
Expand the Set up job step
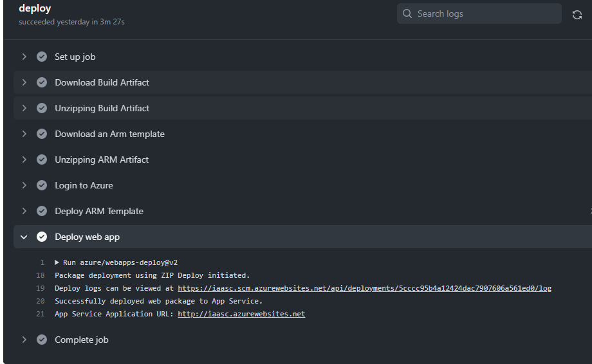tap(24, 57)
